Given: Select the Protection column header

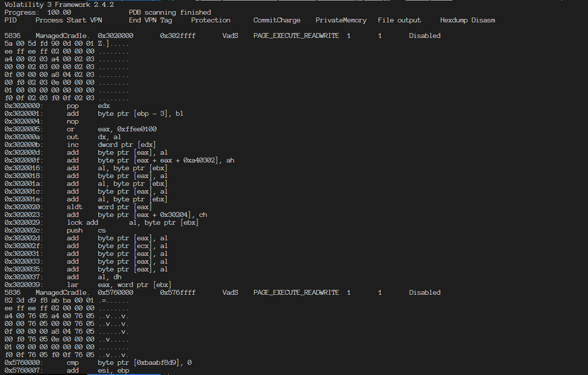Looking at the screenshot, I should 210,20.
